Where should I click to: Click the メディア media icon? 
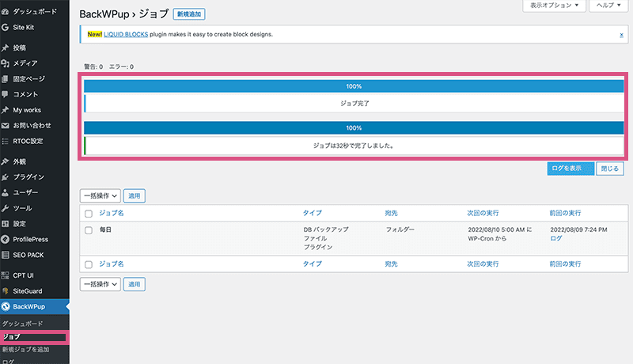coord(5,63)
